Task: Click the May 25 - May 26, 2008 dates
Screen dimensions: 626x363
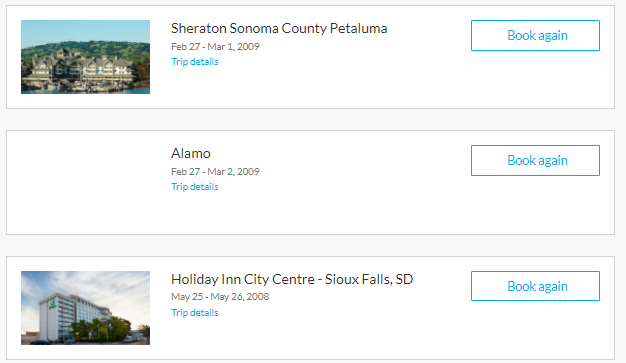Action: (x=220, y=297)
